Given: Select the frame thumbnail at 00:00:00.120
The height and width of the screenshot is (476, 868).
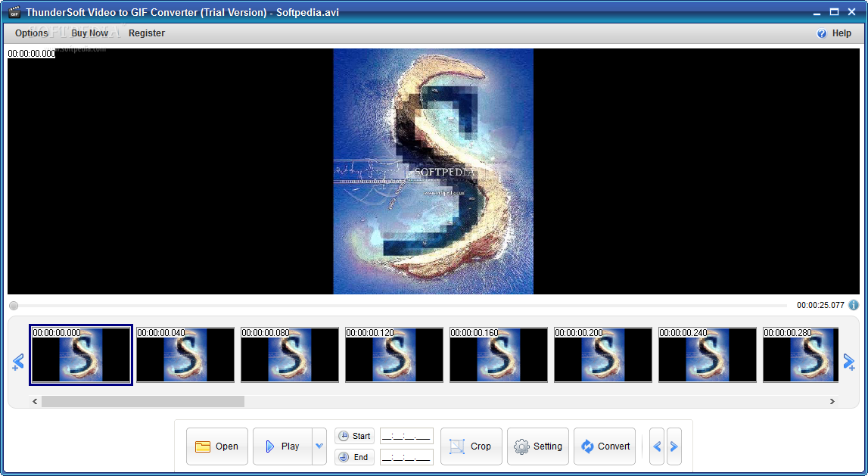Looking at the screenshot, I should pos(394,355).
